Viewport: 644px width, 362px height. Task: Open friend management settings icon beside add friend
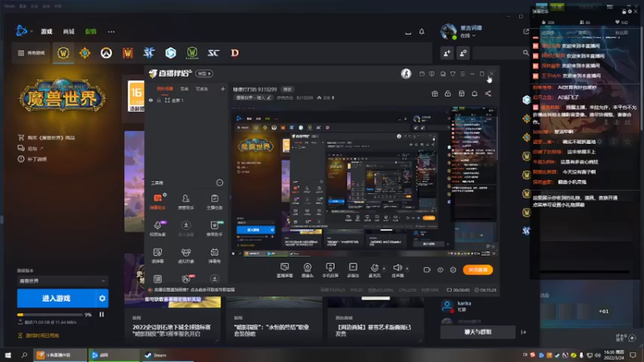tap(463, 53)
